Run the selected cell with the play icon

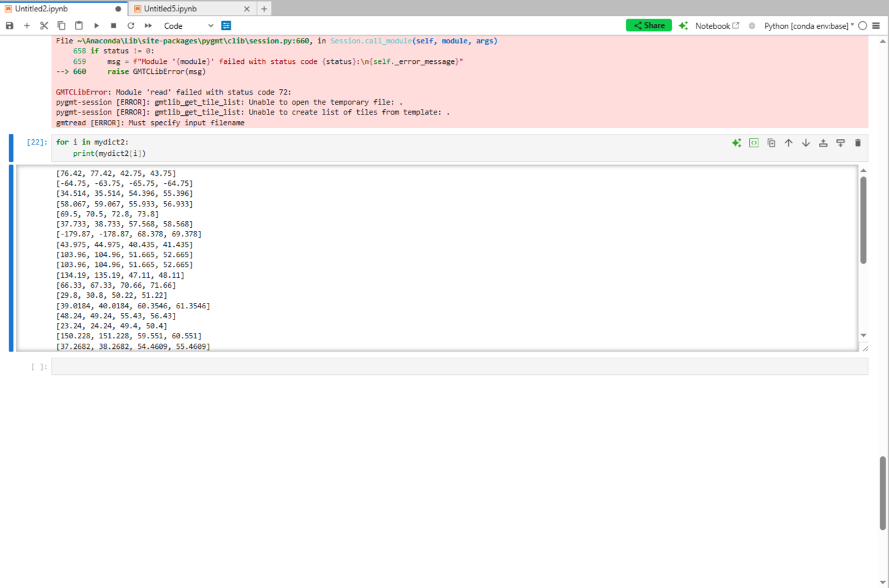[96, 25]
